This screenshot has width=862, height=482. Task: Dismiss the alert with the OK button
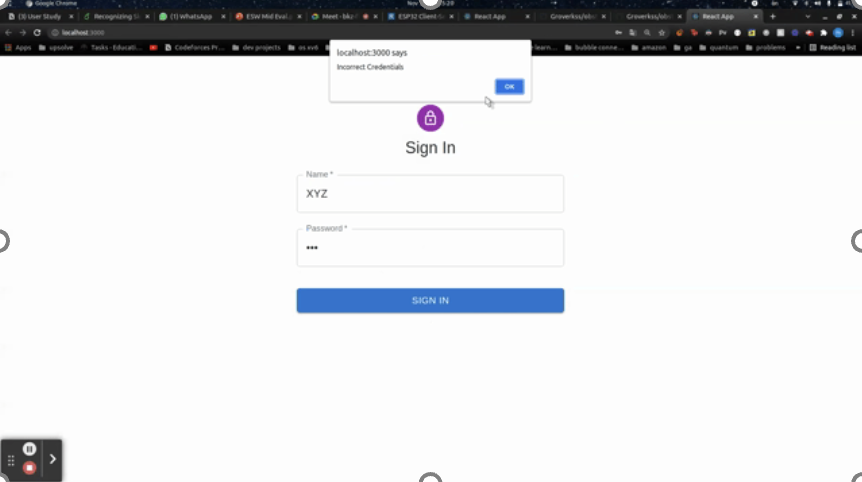click(x=509, y=87)
